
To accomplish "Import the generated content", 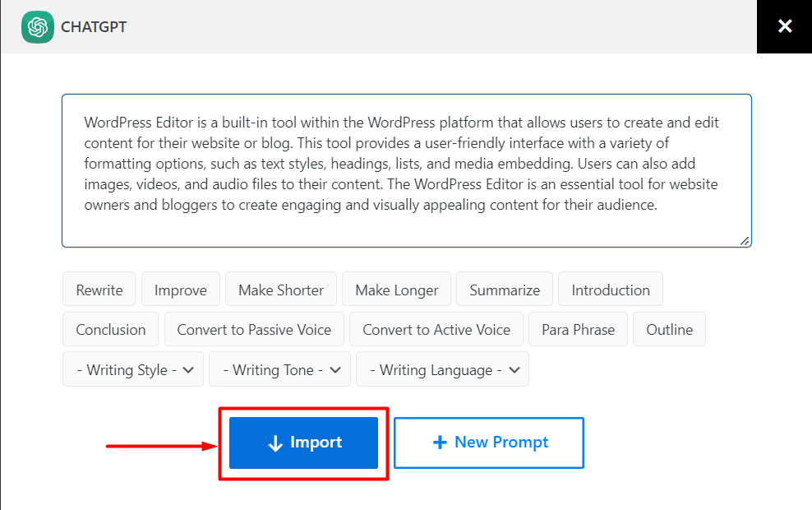I will (302, 443).
